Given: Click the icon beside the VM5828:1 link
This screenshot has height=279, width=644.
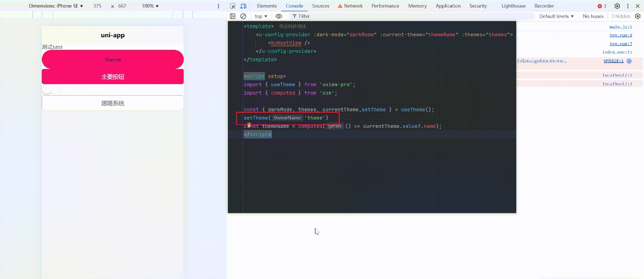Looking at the screenshot, I should click(629, 61).
